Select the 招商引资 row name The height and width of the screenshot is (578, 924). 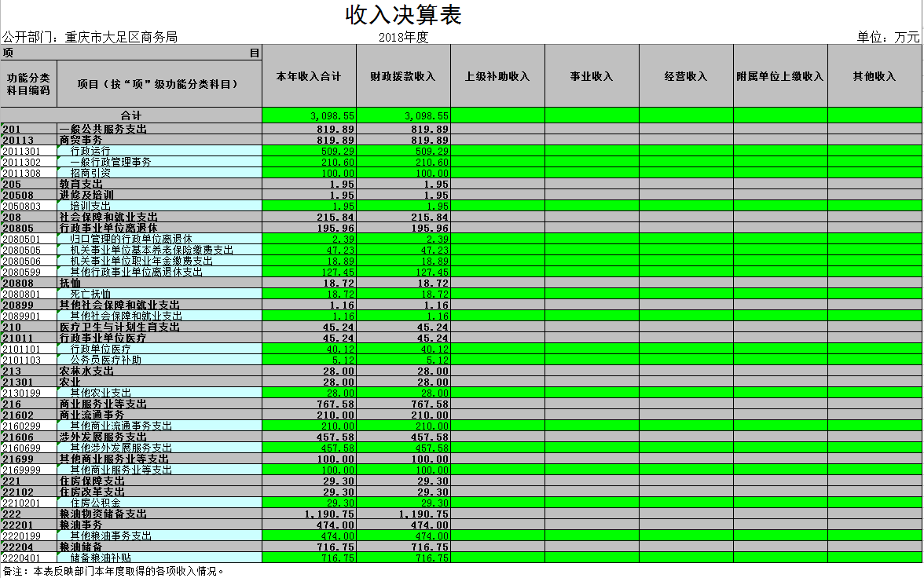tap(90, 174)
